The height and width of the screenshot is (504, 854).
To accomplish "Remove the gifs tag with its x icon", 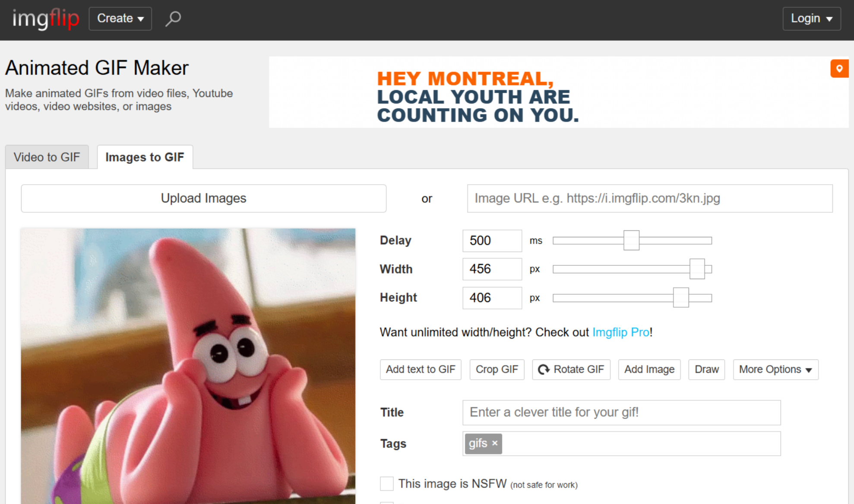I will (x=495, y=444).
